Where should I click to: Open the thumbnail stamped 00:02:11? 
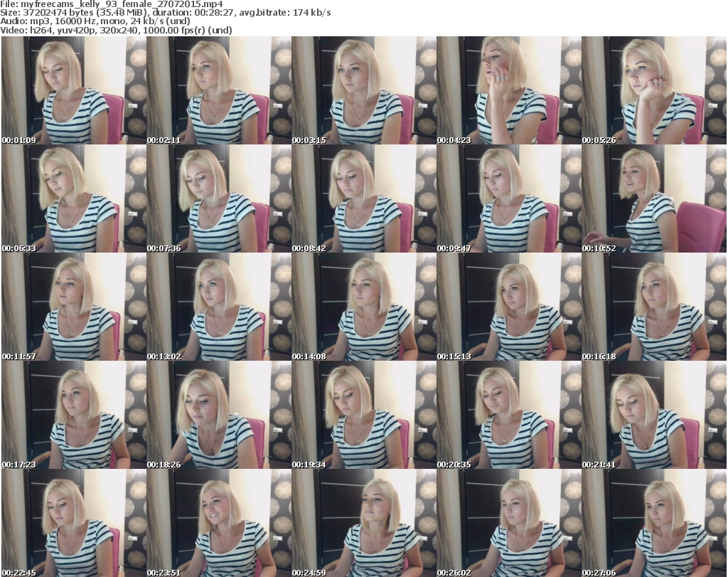tap(219, 90)
